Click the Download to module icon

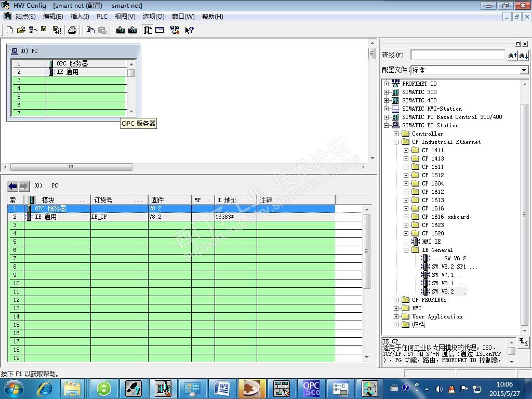(120, 30)
